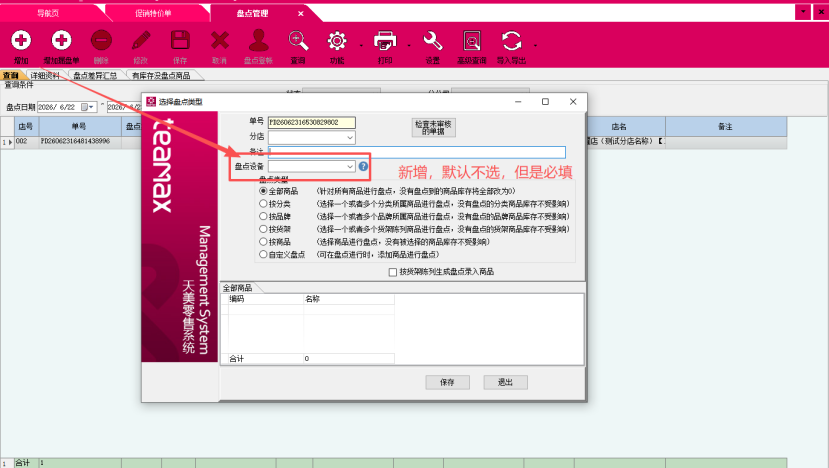Open the 有库存没盘点商品 sub-tab
This screenshot has height=468, width=829.
(161, 76)
